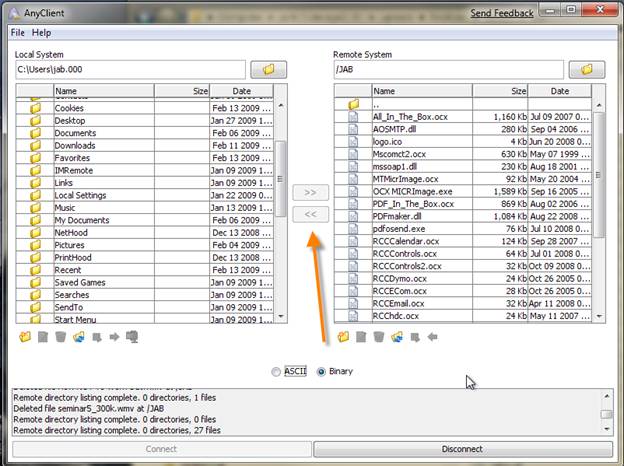The width and height of the screenshot is (624, 466).
Task: Click the file icon beside AOSMTP.dll
Action: point(353,129)
